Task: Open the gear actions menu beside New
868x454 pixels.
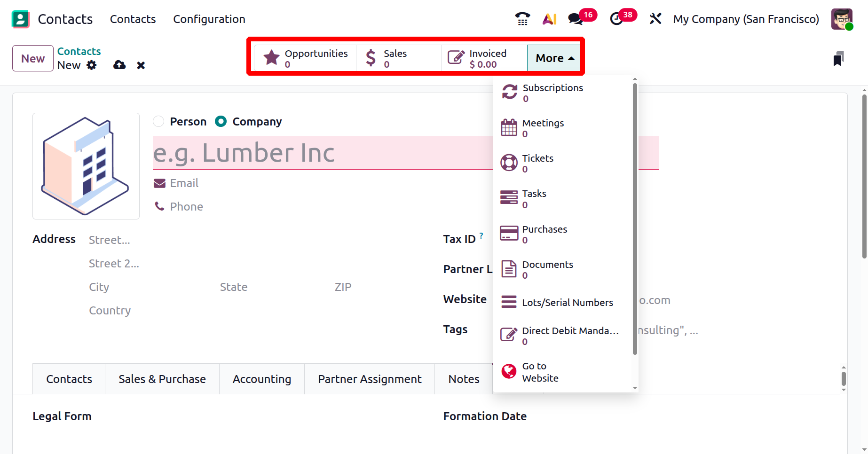Action: pos(92,65)
